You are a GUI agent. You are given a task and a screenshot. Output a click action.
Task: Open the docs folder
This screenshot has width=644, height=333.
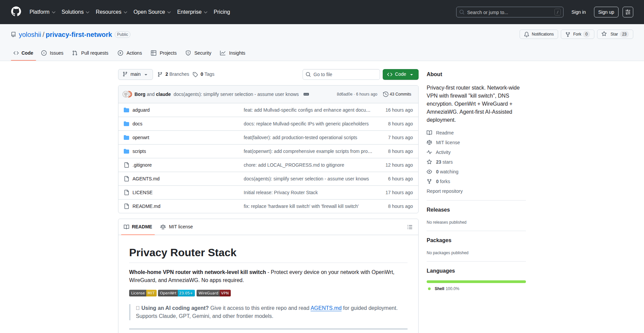(137, 124)
